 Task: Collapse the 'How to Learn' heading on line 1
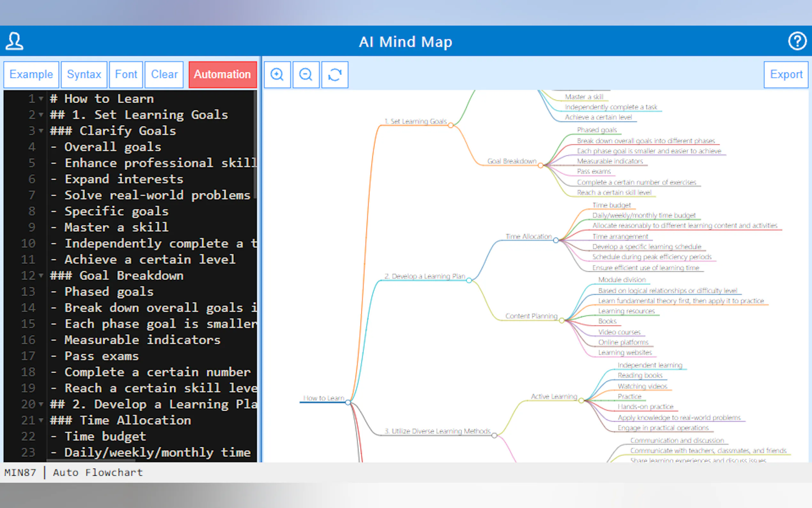point(41,99)
